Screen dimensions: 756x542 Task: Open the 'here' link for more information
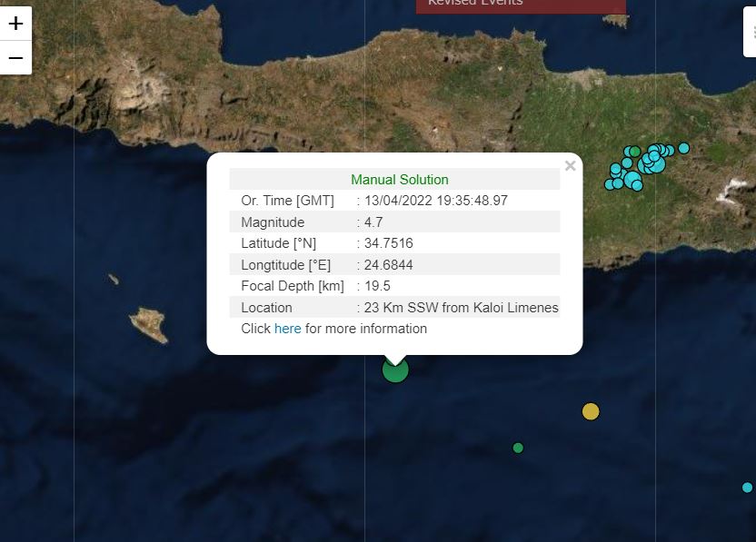coord(287,329)
